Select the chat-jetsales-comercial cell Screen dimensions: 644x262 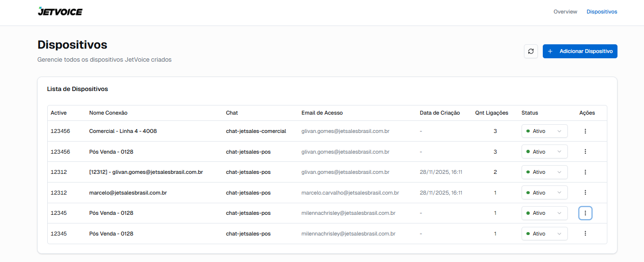256,131
